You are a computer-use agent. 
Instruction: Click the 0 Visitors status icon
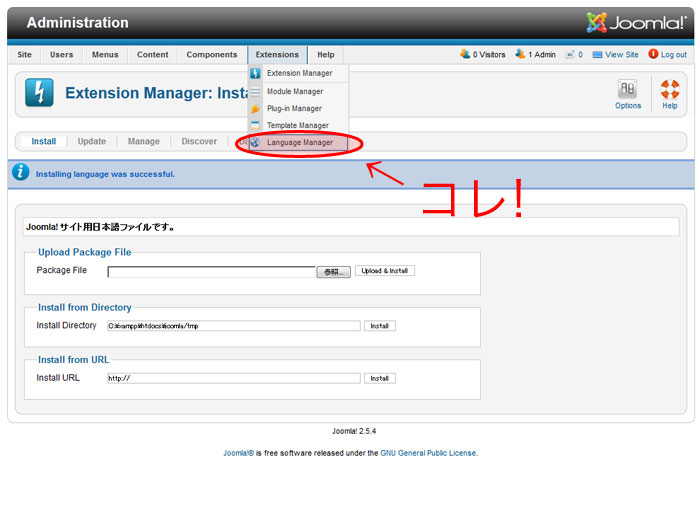(x=465, y=54)
